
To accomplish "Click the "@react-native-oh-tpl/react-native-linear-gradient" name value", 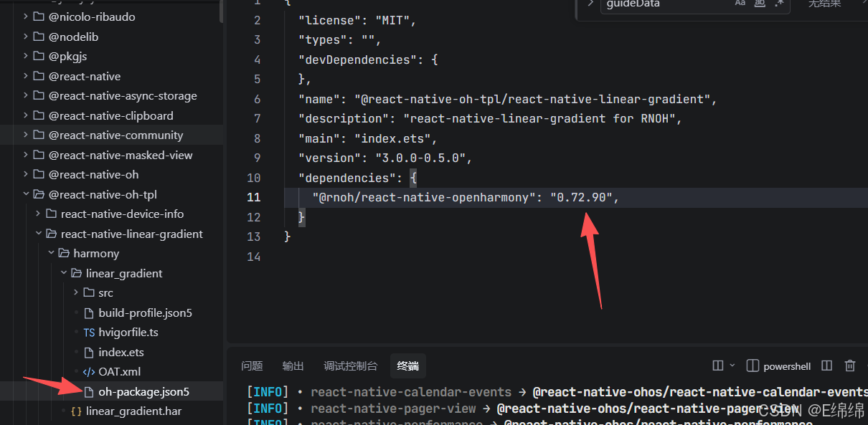I will pyautogui.click(x=532, y=99).
